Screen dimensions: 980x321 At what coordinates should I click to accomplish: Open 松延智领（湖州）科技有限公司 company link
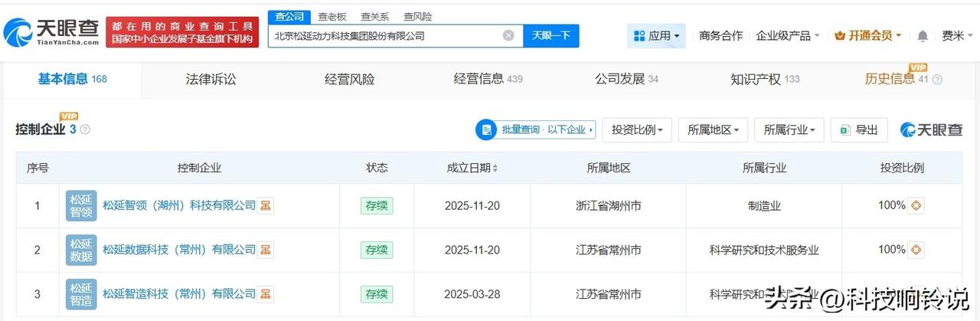coord(179,205)
